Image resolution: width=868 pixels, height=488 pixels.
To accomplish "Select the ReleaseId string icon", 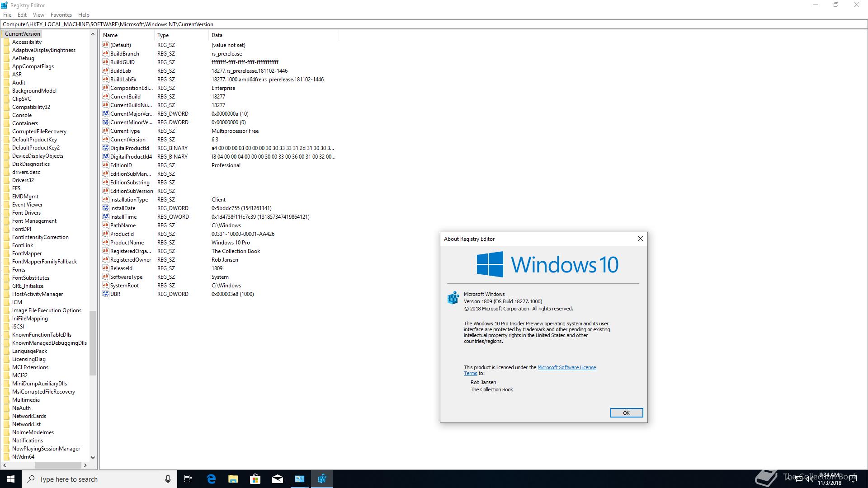I will (x=106, y=268).
